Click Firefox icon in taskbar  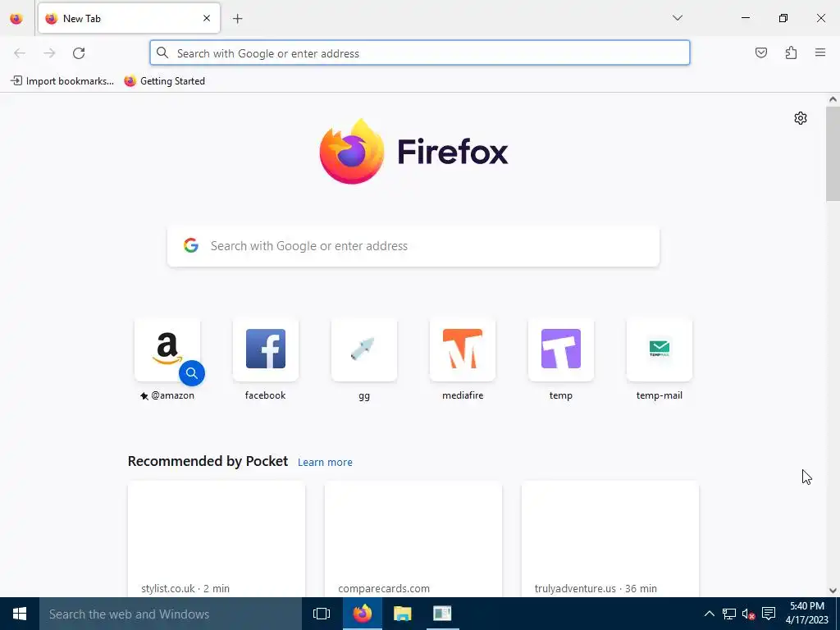pos(362,614)
